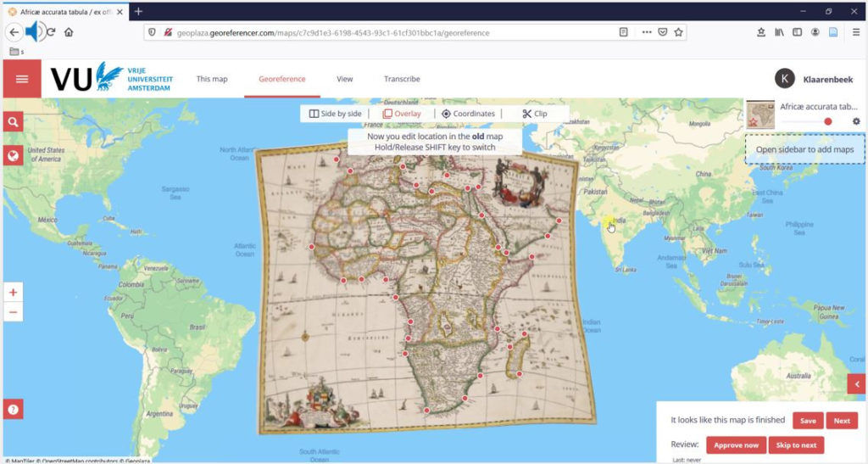Save page to Pocket icon
Viewport: 868px width, 464px height.
point(663,32)
